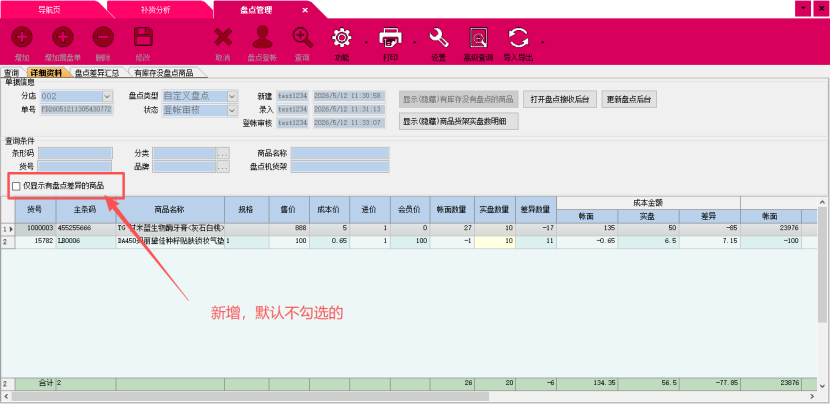Click the 货号 input field
This screenshot has height=404, width=830.
click(75, 167)
